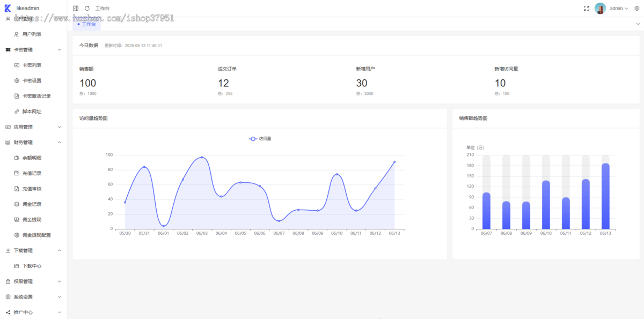Click the 新增访问量 value 10
This screenshot has width=644, height=319.
point(500,83)
